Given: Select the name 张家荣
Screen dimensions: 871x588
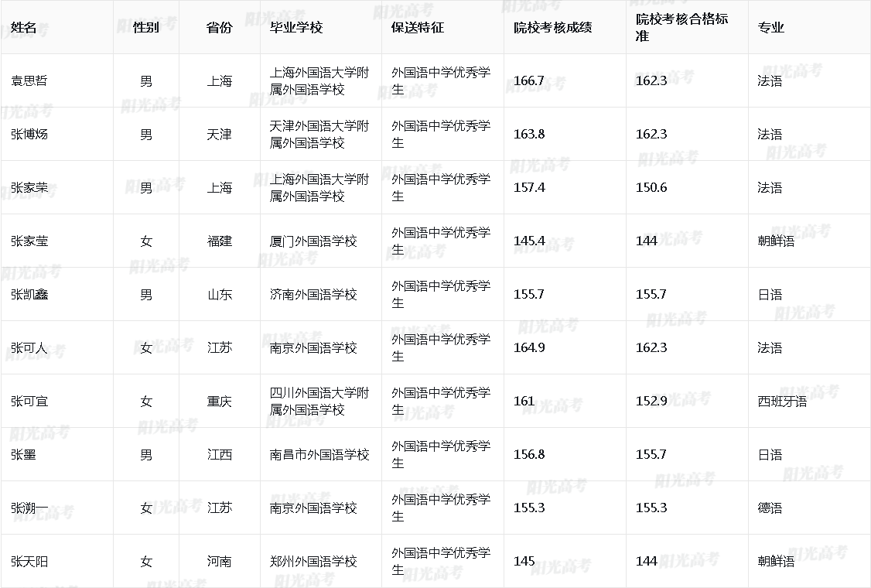Looking at the screenshot, I should [29, 187].
